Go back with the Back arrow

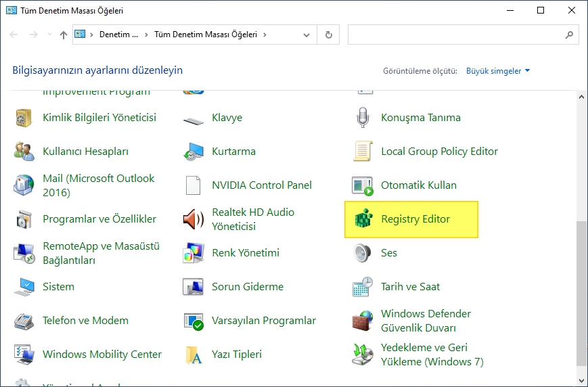(14, 35)
